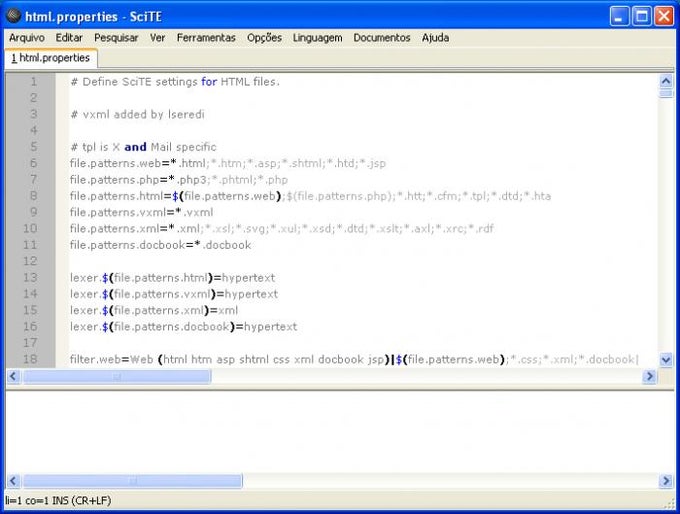Image resolution: width=680 pixels, height=514 pixels.
Task: Select the html.properties document tab
Action: [51, 58]
